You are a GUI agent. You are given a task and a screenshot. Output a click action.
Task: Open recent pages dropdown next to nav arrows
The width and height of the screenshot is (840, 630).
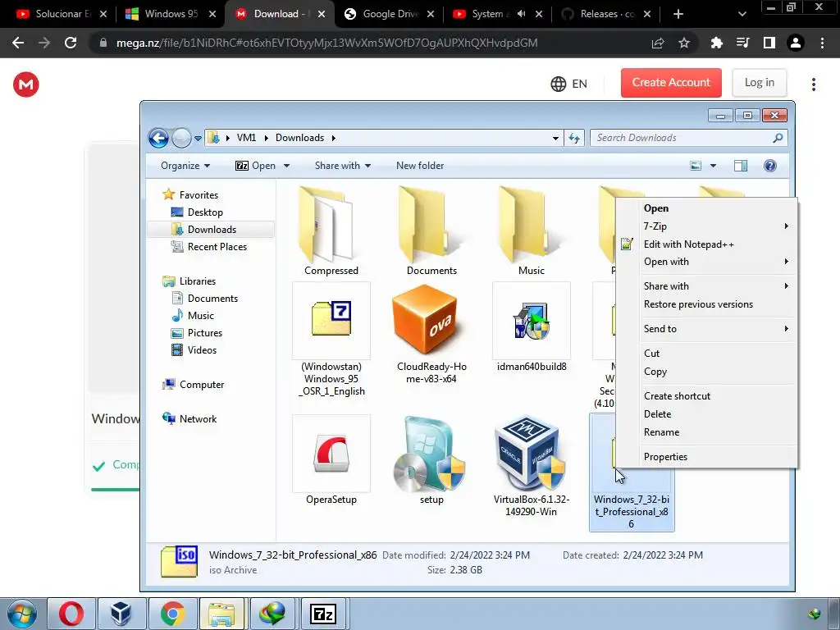[x=198, y=138]
